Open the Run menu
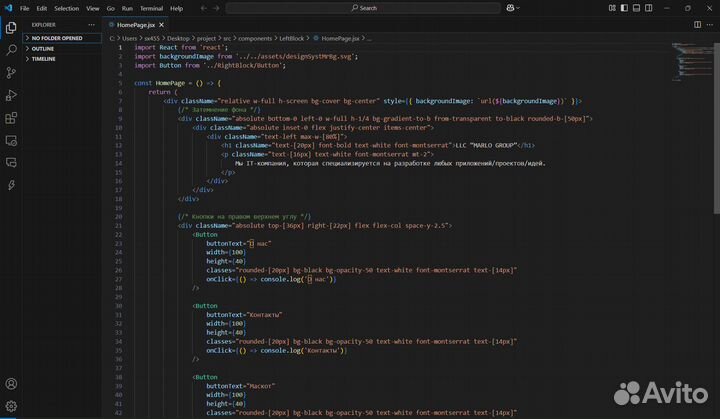This screenshot has height=419, width=720. click(x=127, y=8)
